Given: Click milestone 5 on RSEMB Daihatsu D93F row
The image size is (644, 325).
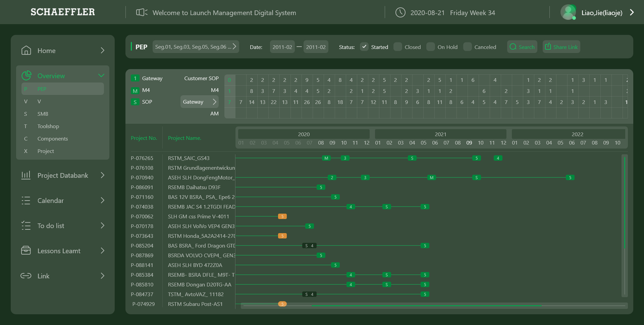Looking at the screenshot, I should [x=321, y=187].
